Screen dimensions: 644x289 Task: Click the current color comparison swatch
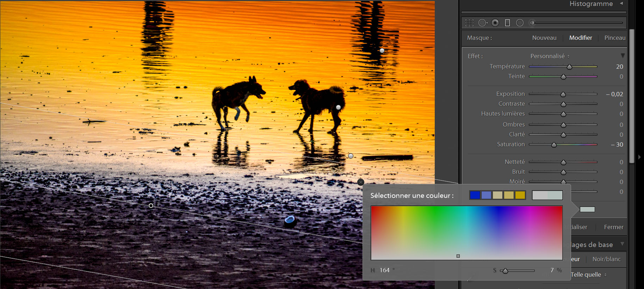click(547, 195)
